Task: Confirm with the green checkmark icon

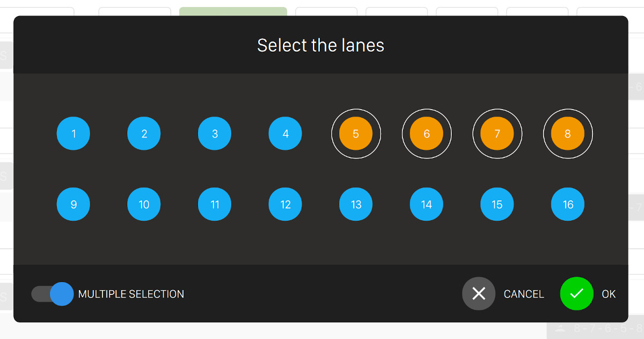Action: pyautogui.click(x=576, y=294)
